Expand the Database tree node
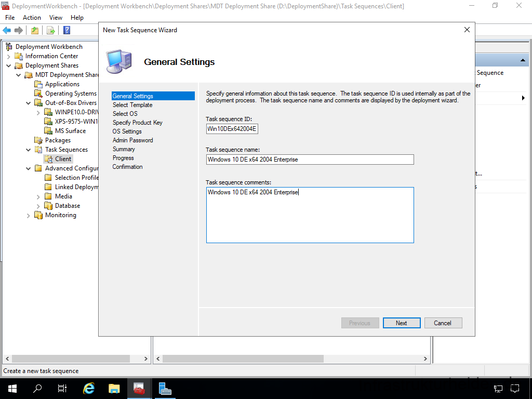Viewport: 532px width, 399px height. pyautogui.click(x=38, y=206)
